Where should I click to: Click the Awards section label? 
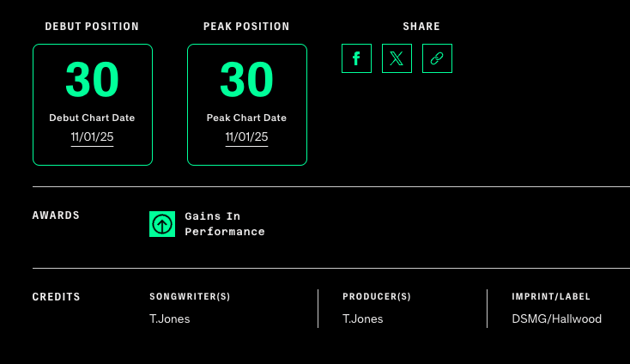[x=56, y=215]
